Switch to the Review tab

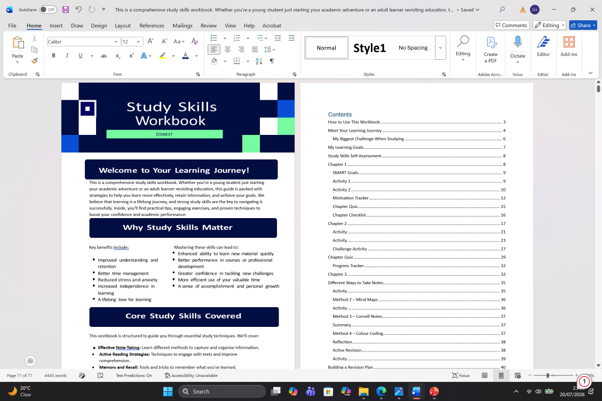click(208, 25)
